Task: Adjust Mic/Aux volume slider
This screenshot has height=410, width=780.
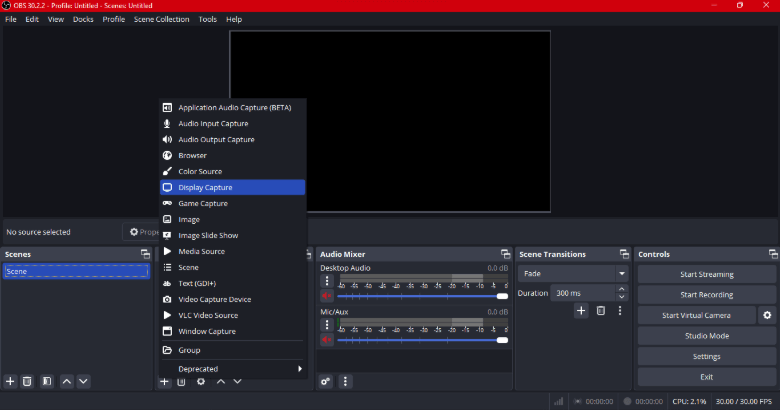Action: coord(422,340)
